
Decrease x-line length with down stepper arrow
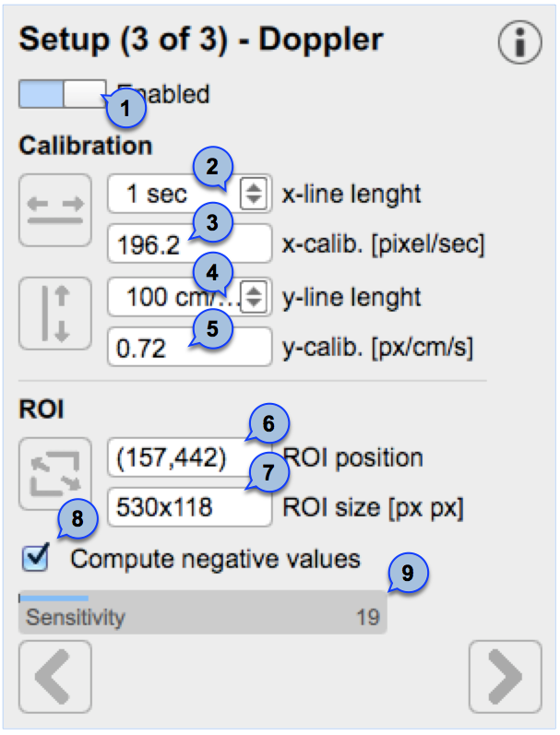pos(254,199)
